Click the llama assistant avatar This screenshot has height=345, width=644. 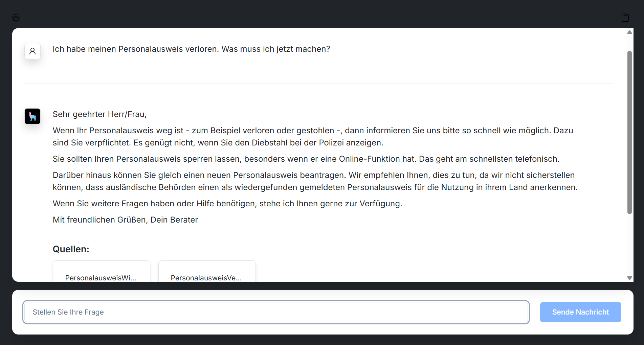[x=32, y=116]
